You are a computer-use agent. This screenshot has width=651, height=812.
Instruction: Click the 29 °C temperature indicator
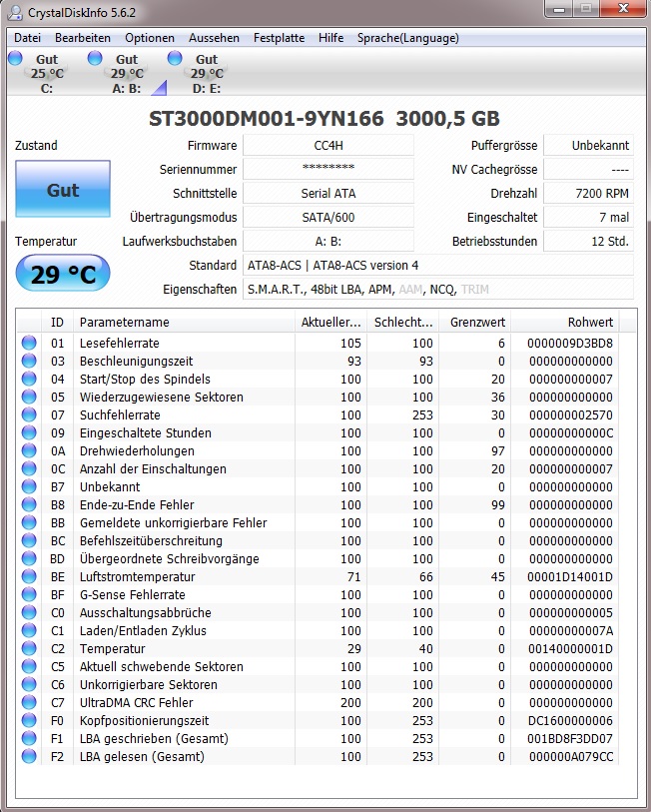[x=63, y=273]
